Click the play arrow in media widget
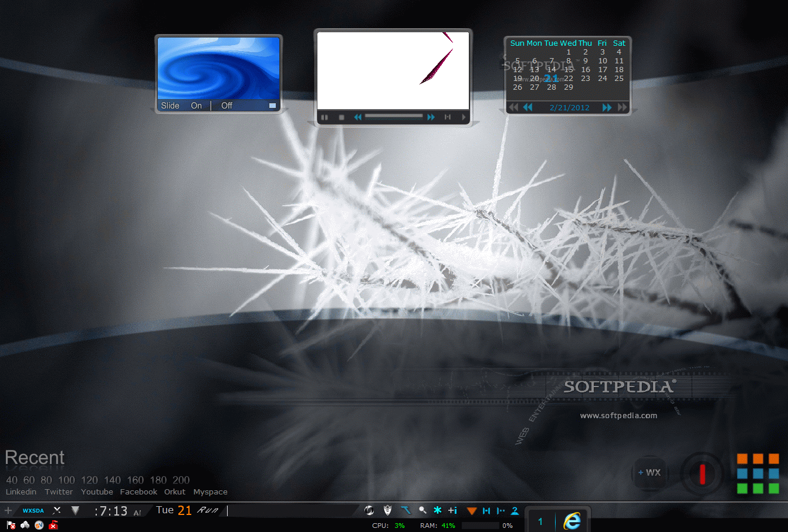 (464, 117)
